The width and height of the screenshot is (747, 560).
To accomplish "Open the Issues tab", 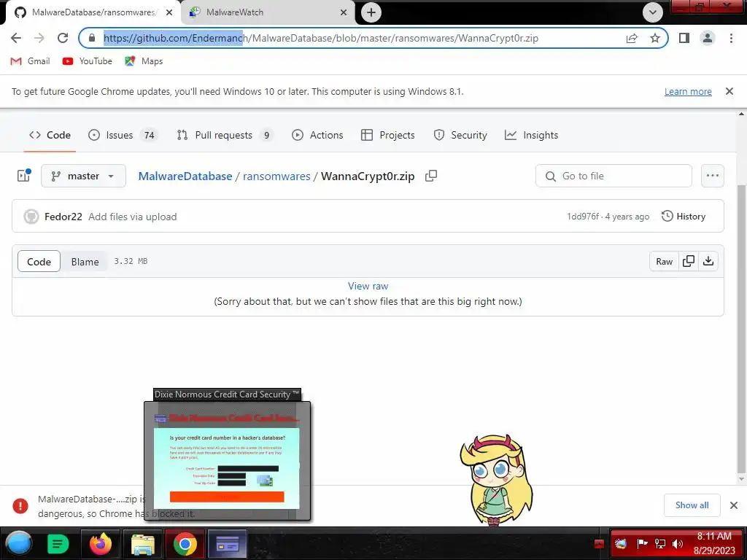I will [x=122, y=135].
